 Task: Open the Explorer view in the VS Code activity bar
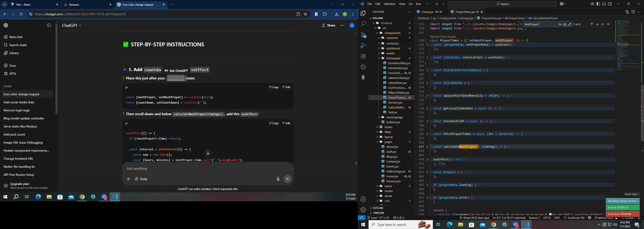pos(363,13)
